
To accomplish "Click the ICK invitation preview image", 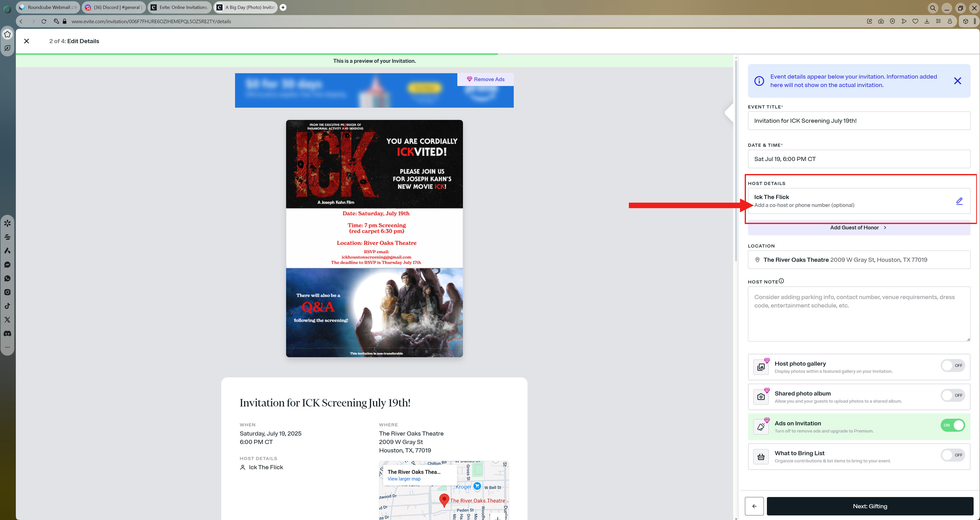I will pos(374,239).
